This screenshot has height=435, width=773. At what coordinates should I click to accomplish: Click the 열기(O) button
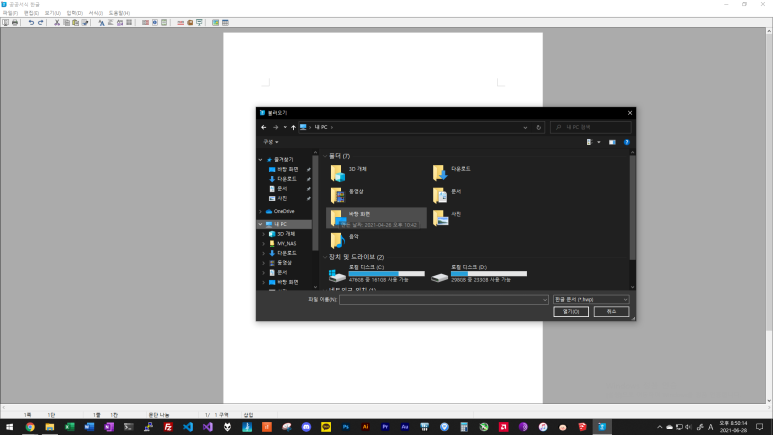coord(571,312)
